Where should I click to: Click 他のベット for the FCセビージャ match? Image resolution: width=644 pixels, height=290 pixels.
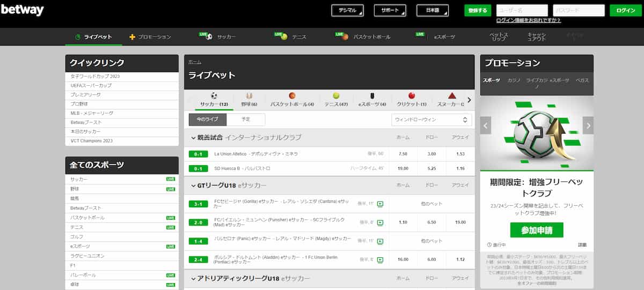coord(432,204)
